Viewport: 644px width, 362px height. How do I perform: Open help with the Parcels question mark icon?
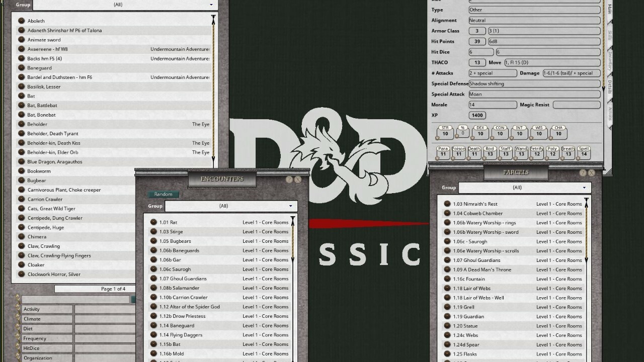click(x=584, y=172)
